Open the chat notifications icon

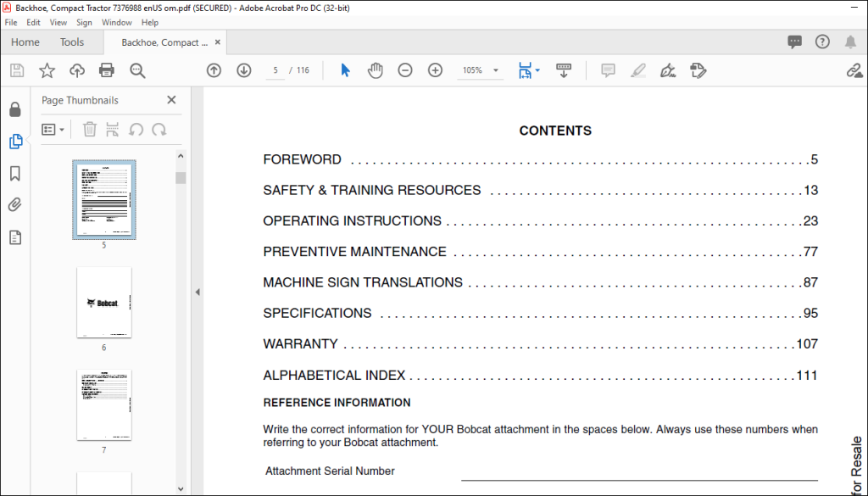point(795,42)
